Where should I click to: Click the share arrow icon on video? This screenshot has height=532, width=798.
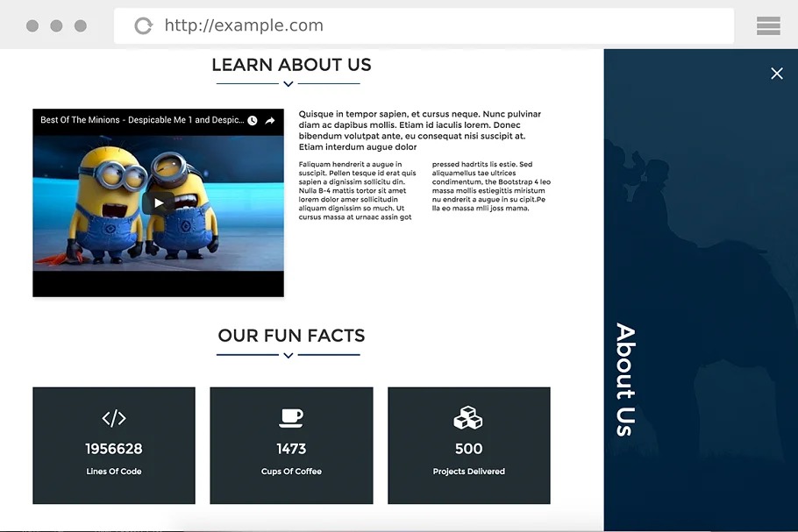270,120
